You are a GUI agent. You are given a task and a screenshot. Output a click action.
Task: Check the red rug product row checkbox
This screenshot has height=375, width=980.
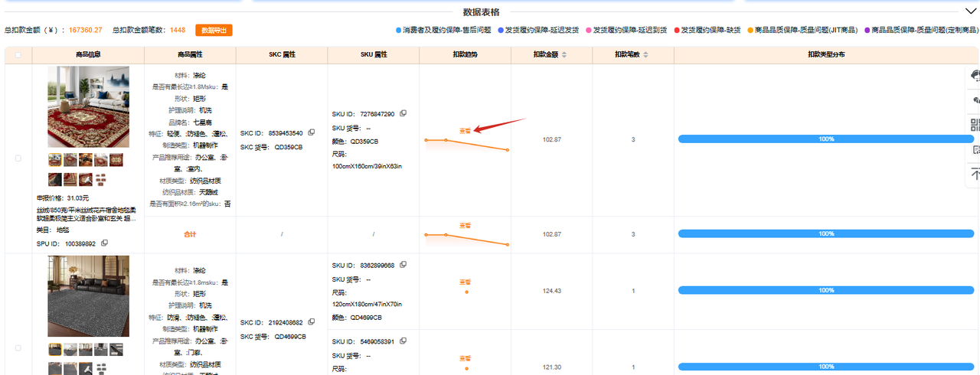pyautogui.click(x=18, y=158)
